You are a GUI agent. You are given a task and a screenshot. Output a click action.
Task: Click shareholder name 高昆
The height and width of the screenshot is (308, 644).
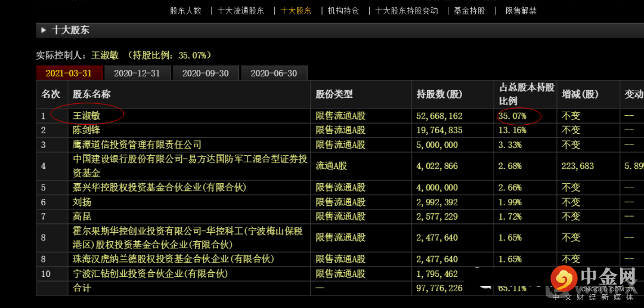point(82,216)
